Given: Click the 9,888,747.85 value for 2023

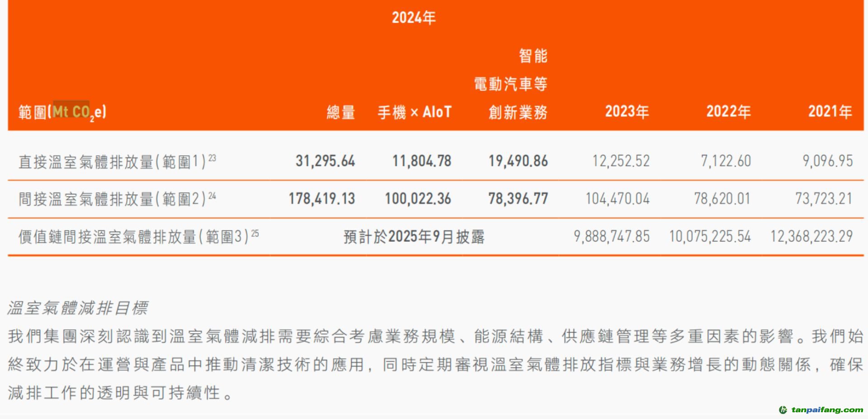Looking at the screenshot, I should [x=611, y=236].
